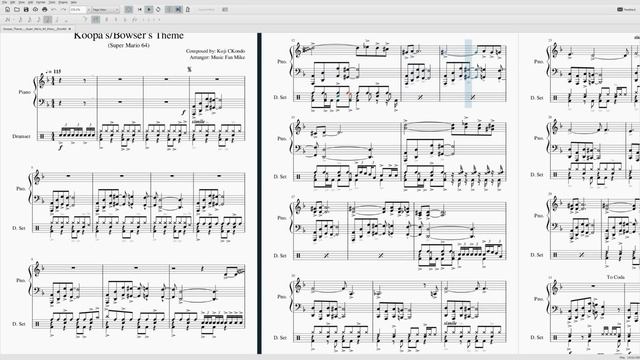
Task: Select the half note duration
Action: [57, 19]
